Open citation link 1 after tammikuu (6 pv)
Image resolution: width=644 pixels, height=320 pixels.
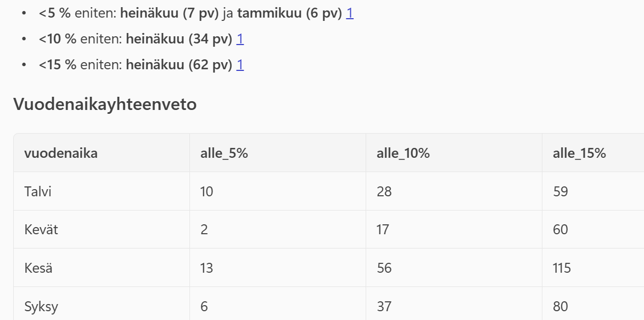click(350, 14)
